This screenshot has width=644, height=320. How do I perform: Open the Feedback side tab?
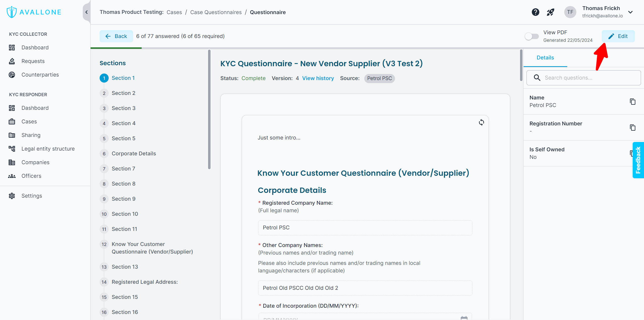click(638, 160)
